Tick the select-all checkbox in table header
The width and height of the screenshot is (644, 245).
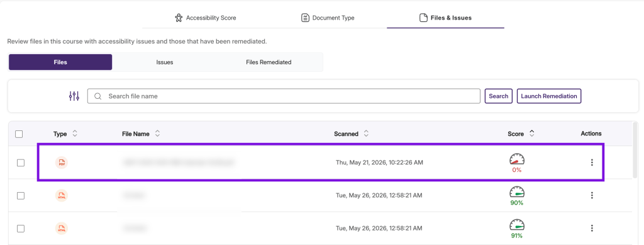coord(19,134)
